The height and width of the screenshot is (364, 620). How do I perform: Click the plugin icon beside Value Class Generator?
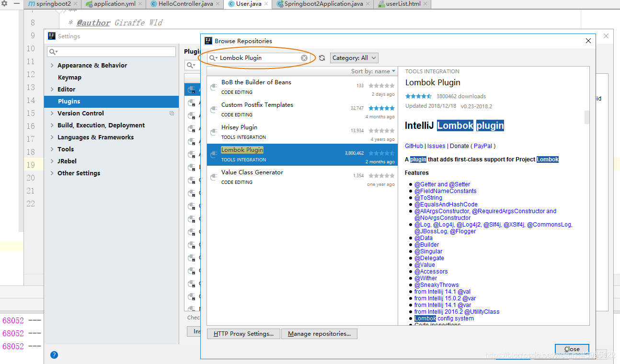pyautogui.click(x=214, y=177)
